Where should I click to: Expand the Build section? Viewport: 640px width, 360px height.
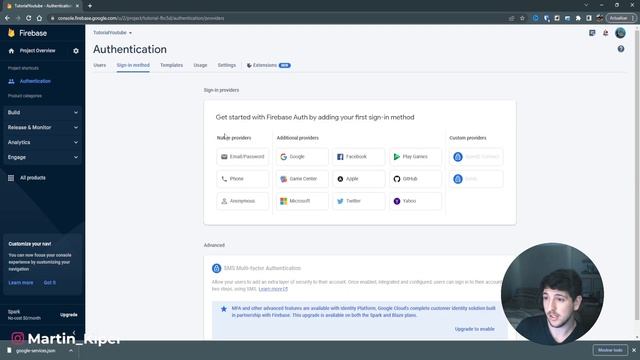(42, 112)
